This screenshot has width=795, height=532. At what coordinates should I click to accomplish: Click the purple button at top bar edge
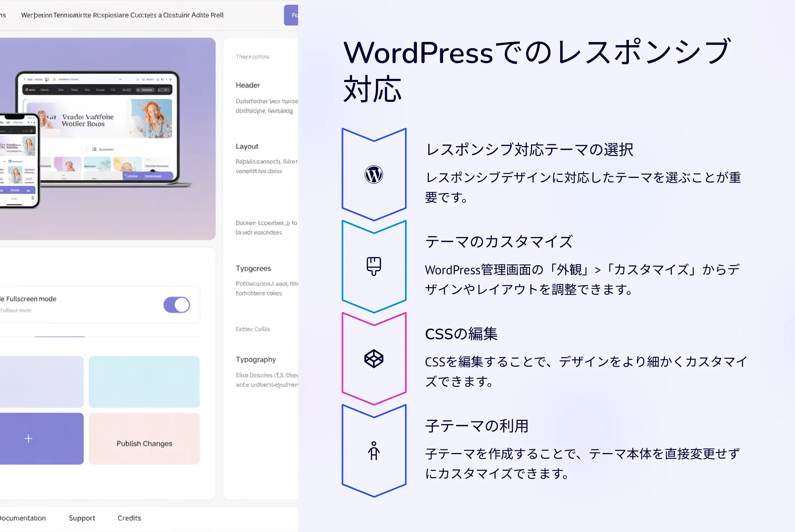[x=291, y=15]
